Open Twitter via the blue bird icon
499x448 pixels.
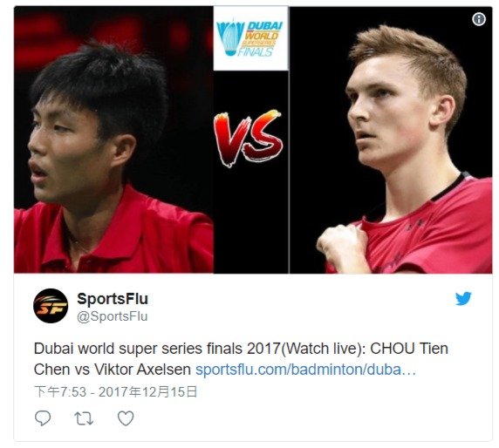(463, 299)
